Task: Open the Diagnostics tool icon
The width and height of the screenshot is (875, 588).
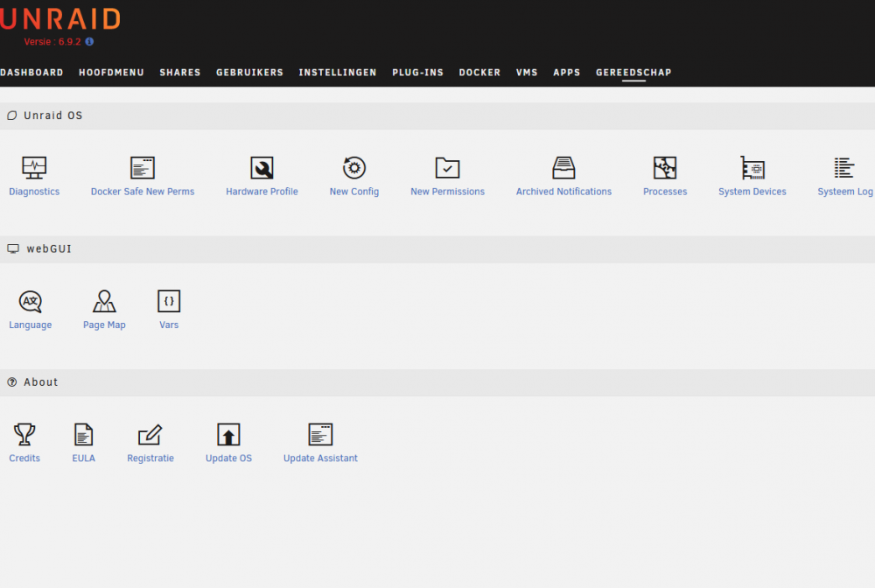Action: [34, 167]
